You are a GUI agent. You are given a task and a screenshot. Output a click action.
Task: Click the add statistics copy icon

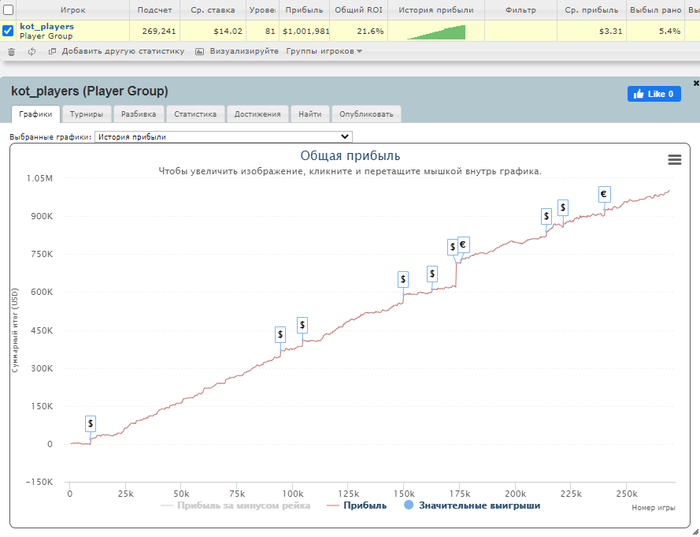52,51
